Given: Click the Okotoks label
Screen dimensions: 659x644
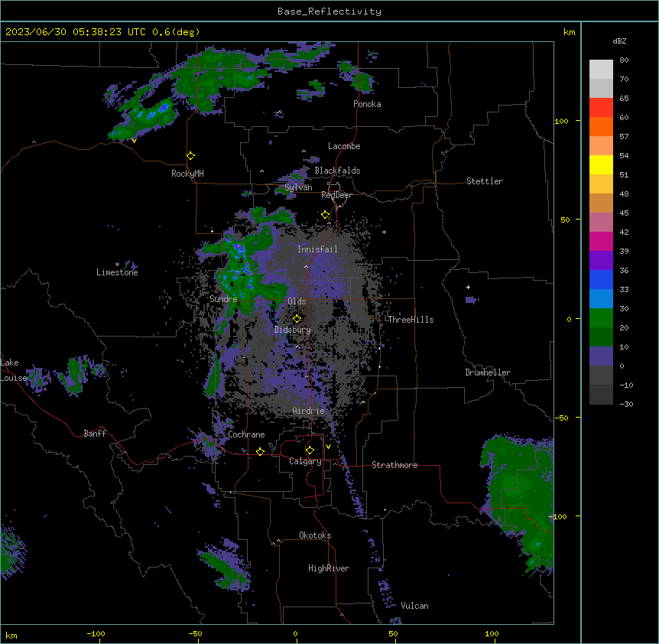Looking at the screenshot, I should (x=315, y=535).
